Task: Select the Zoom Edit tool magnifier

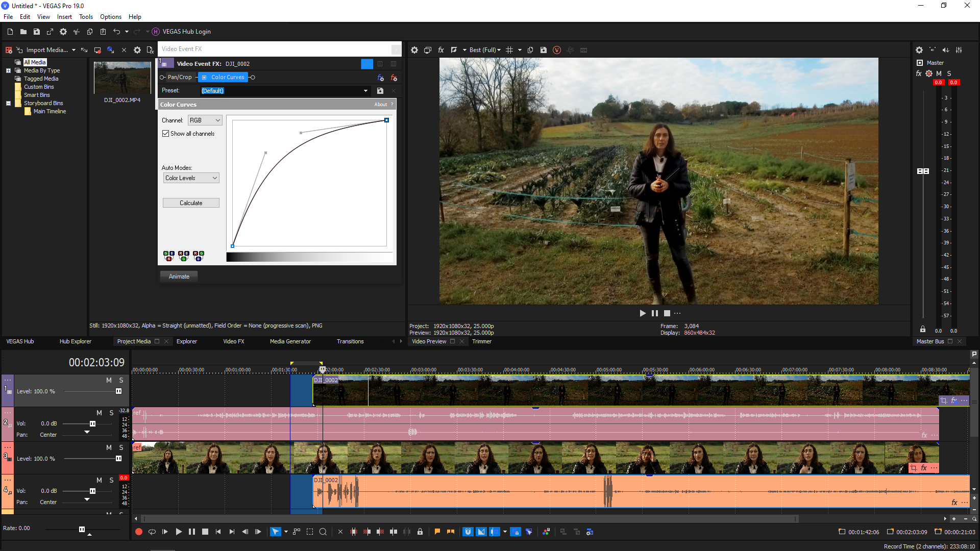Action: [x=323, y=532]
